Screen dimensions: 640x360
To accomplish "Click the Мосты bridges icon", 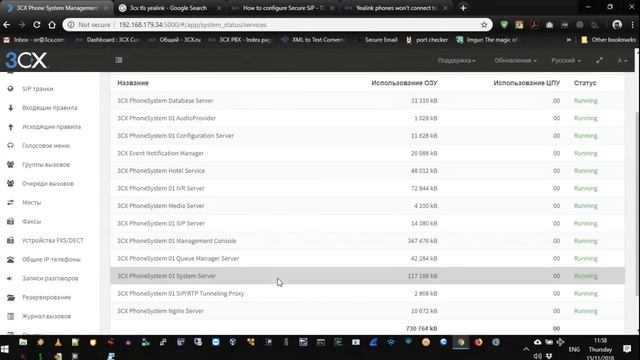I will coord(11,202).
